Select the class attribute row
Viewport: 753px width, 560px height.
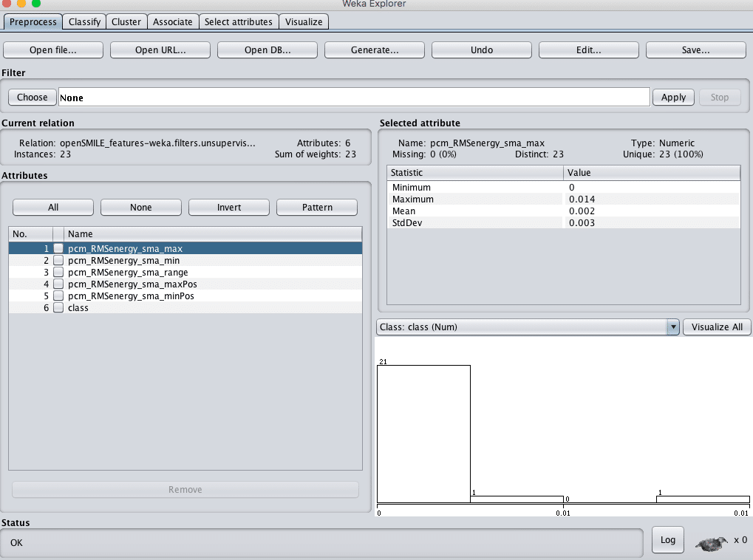tap(185, 308)
